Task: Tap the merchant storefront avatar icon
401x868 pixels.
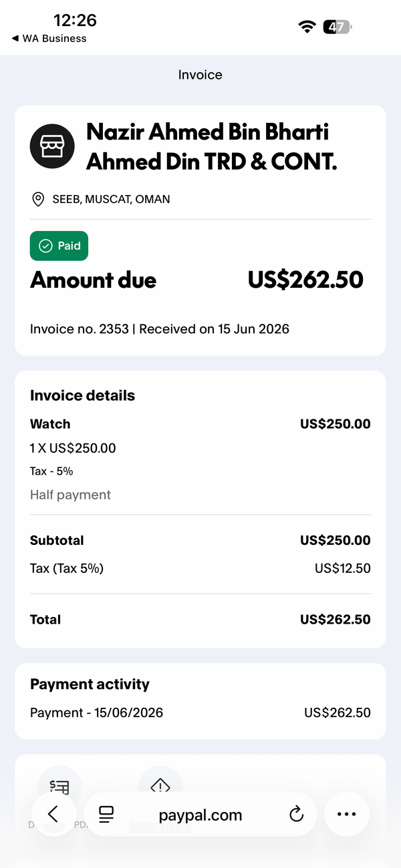Action: click(51, 146)
